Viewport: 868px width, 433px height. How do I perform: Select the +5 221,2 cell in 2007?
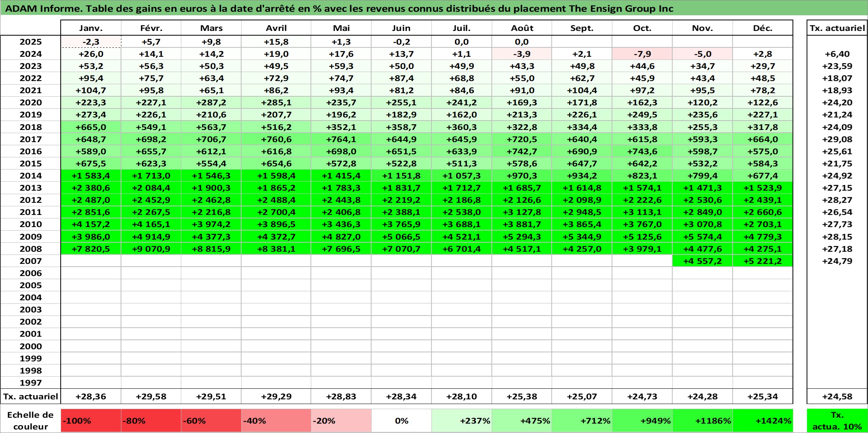(x=763, y=261)
